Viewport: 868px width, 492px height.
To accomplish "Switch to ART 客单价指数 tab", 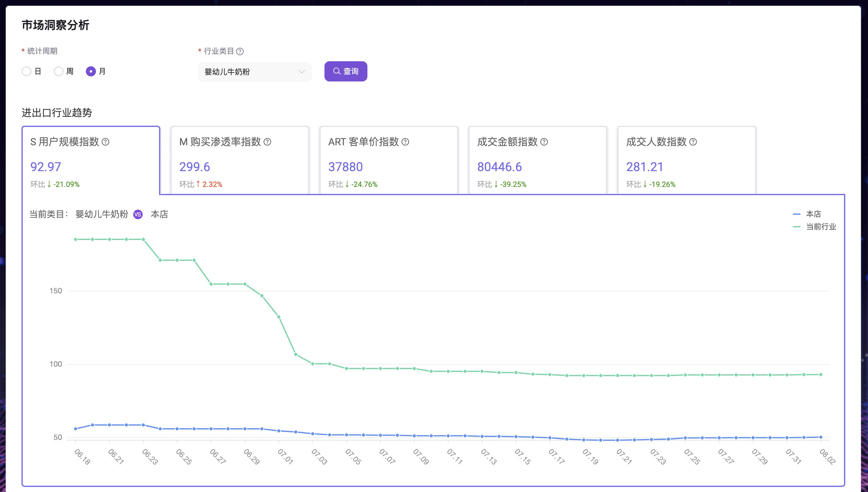I will point(389,161).
